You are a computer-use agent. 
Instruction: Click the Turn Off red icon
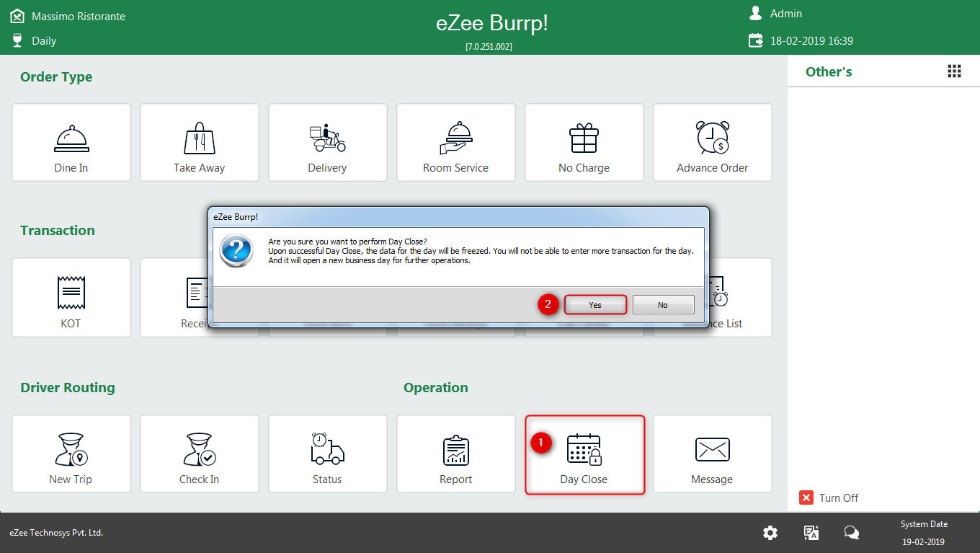point(806,497)
